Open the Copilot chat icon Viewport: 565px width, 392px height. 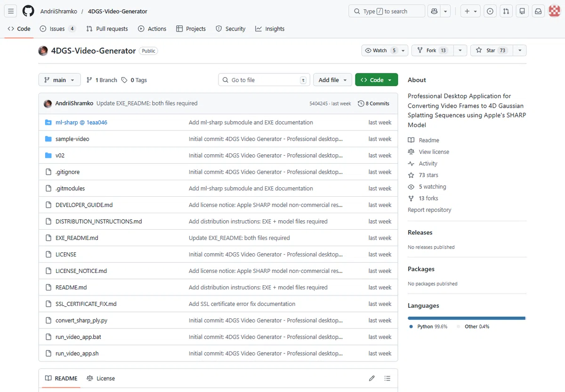click(x=434, y=11)
